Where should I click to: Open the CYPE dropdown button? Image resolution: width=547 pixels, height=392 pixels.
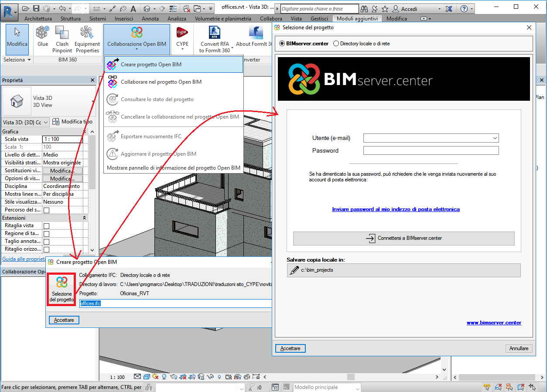(x=182, y=39)
